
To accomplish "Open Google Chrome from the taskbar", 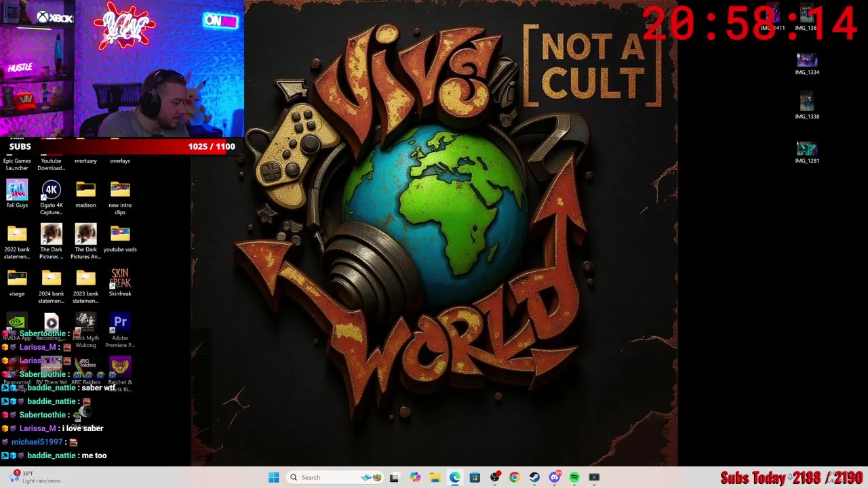I will pyautogui.click(x=514, y=478).
